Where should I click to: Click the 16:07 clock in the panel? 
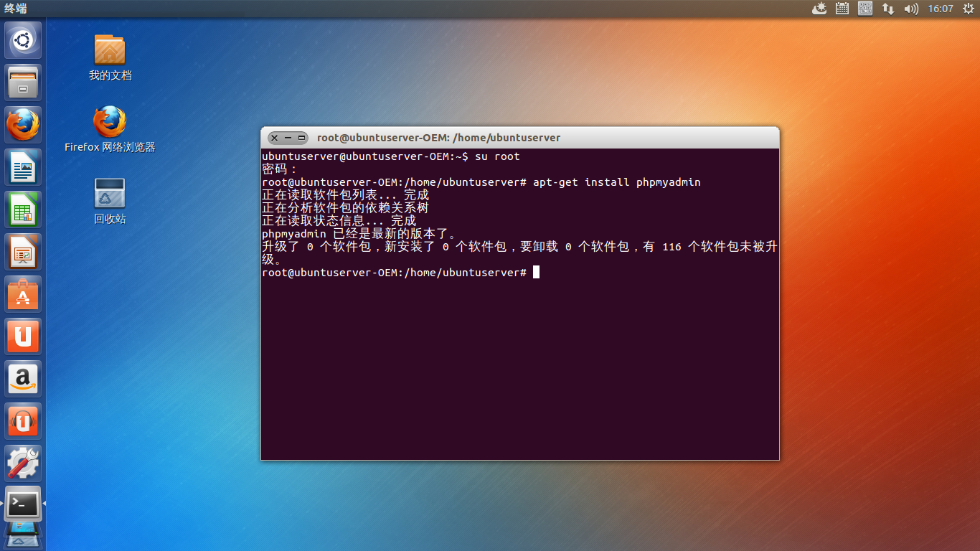click(x=941, y=9)
